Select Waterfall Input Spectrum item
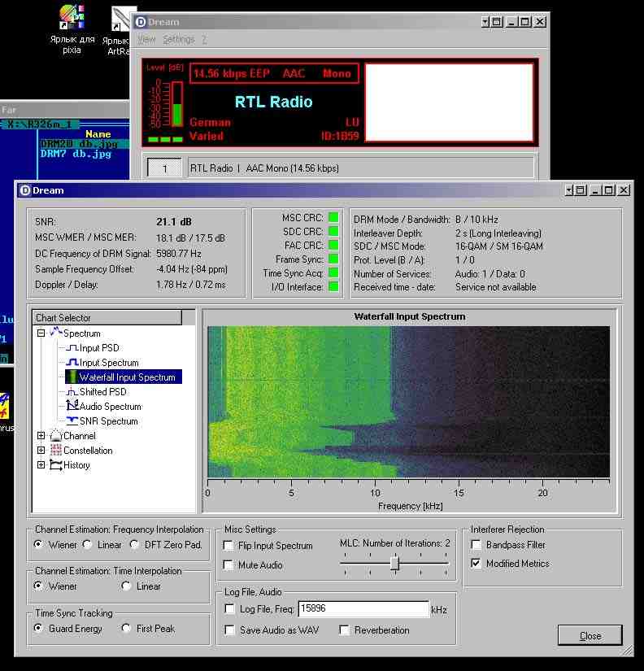Image resolution: width=644 pixels, height=671 pixels. (x=127, y=377)
